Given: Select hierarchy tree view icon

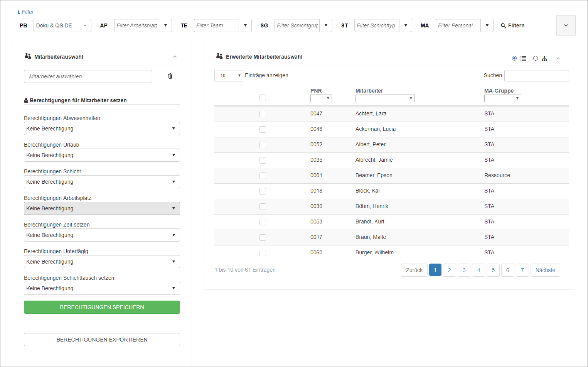Looking at the screenshot, I should (x=544, y=59).
